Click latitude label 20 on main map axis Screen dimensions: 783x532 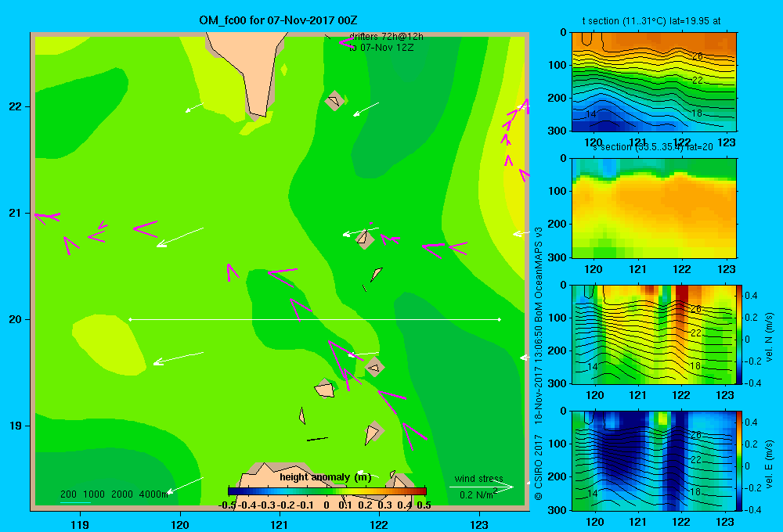[x=16, y=319]
